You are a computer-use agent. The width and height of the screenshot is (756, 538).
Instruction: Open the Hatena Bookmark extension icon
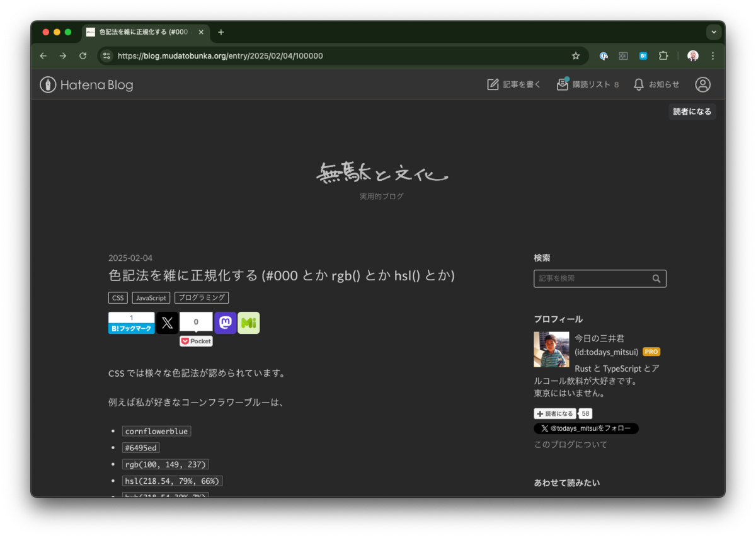click(643, 56)
